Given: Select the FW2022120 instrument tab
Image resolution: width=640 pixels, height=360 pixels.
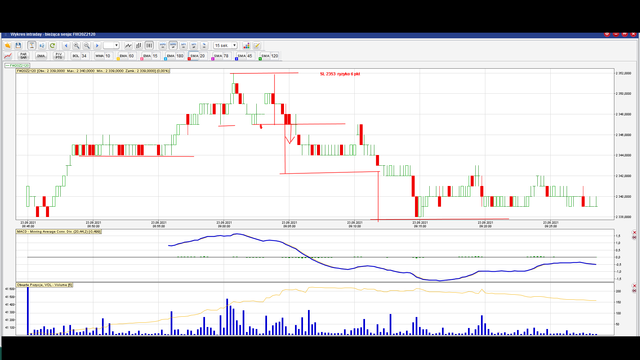Looking at the screenshot, I should 17,65.
